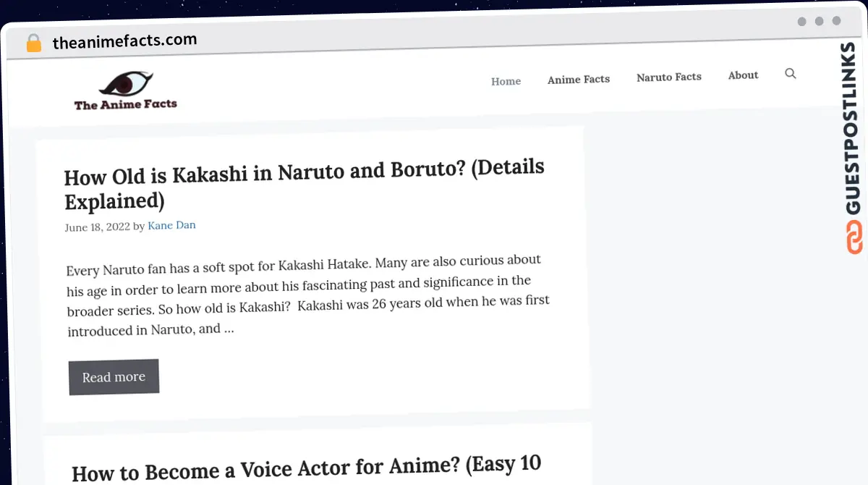The image size is (868, 485).
Task: Click the rightmost gray window dot
Action: click(836, 22)
